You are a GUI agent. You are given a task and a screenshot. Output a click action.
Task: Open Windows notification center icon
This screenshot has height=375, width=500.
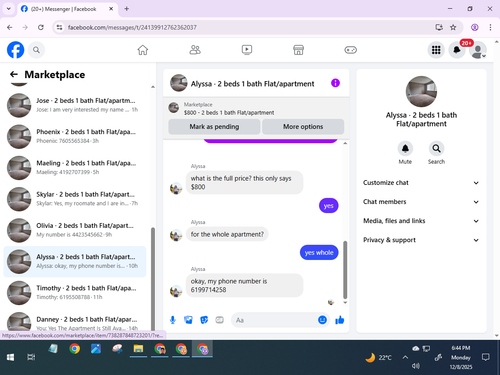[486, 357]
